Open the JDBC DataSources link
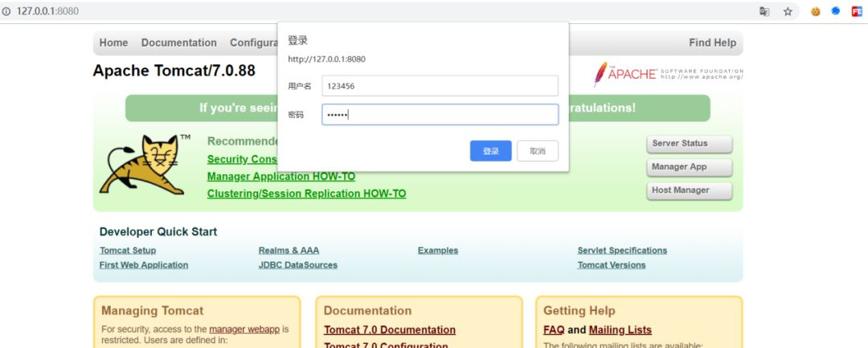 coord(298,265)
